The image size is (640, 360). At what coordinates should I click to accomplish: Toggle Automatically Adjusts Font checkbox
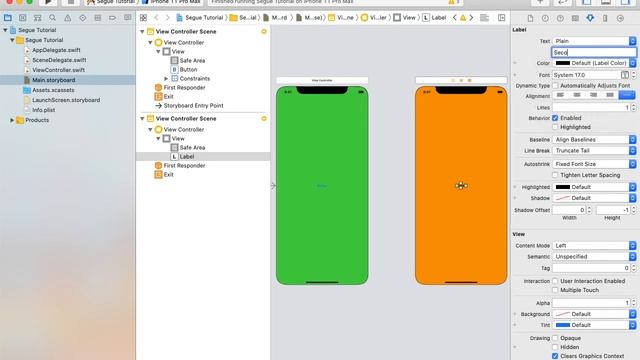[555, 86]
